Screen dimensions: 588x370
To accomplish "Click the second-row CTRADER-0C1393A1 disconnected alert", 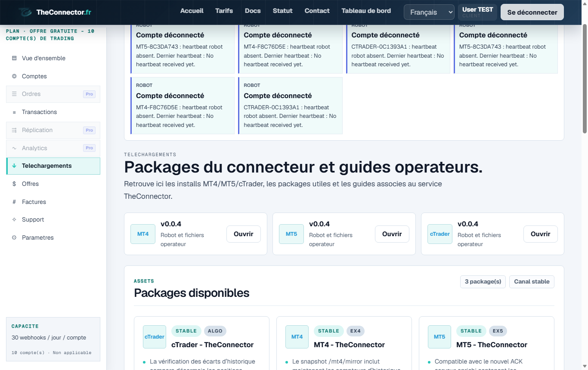I will 290,106.
